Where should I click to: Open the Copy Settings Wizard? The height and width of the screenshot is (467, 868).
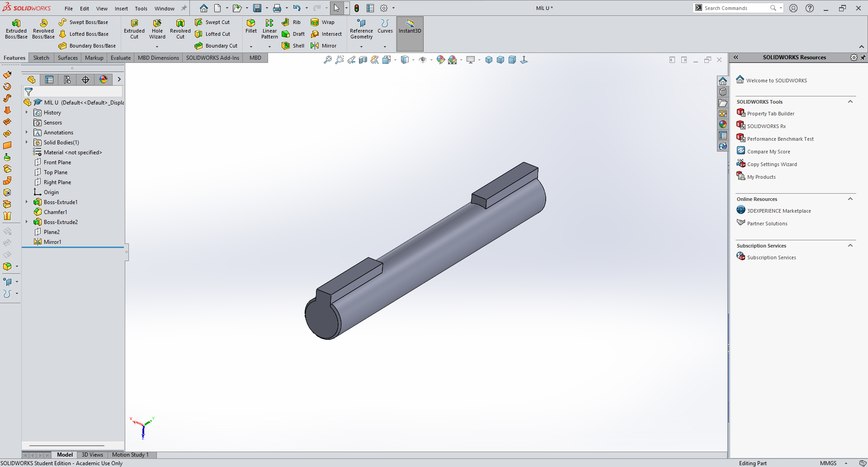772,164
